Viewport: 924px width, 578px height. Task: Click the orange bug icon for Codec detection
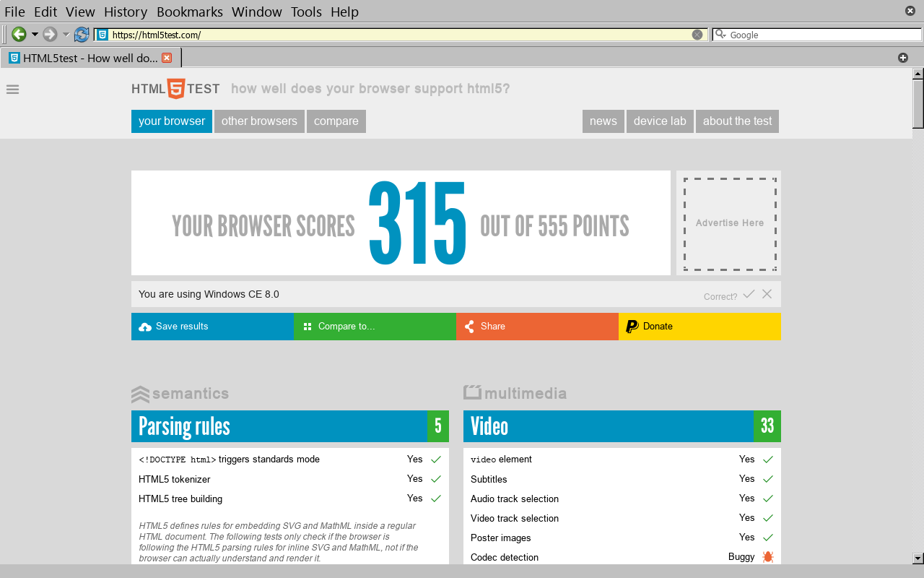point(768,557)
